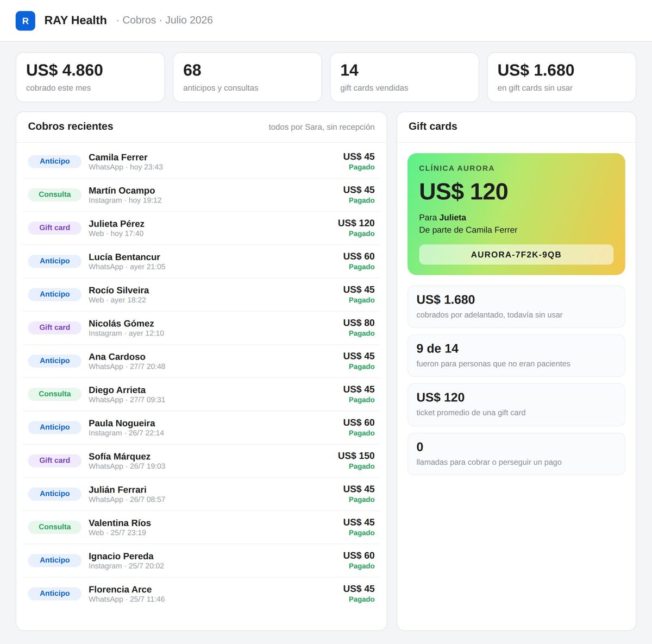
Task: Click 'Web · 25/7 23:19' source line
Action: 117,533
